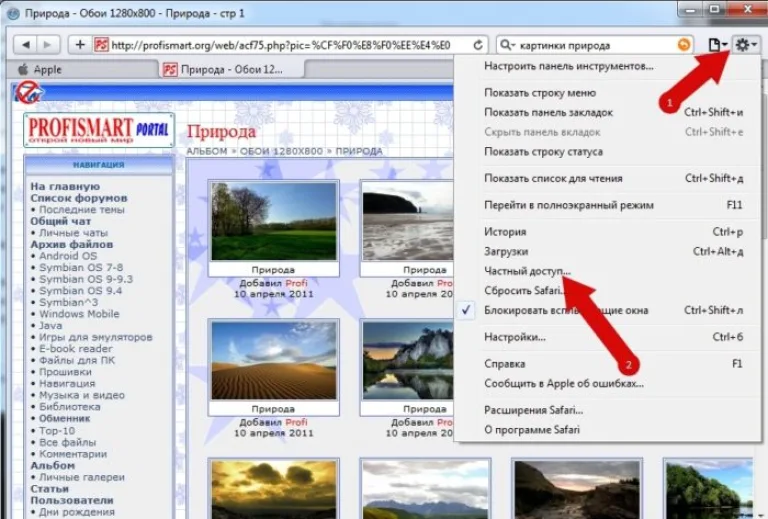Viewport: 768px width, 519px height.
Task: Click the blocked sign icon on page
Action: click(x=27, y=92)
